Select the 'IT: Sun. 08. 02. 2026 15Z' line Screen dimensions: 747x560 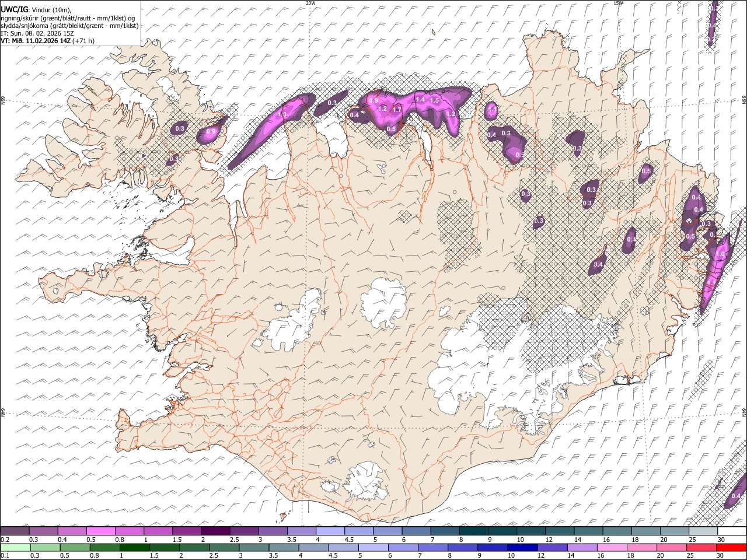(x=37, y=33)
